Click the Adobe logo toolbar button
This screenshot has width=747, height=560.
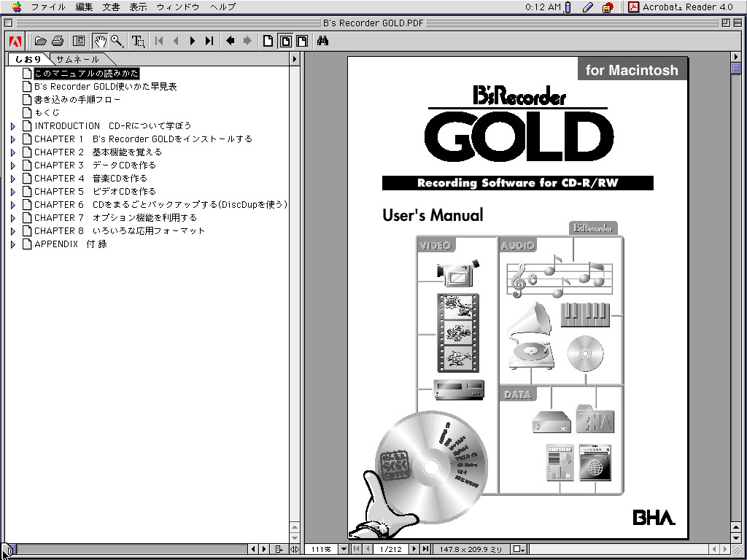click(15, 41)
